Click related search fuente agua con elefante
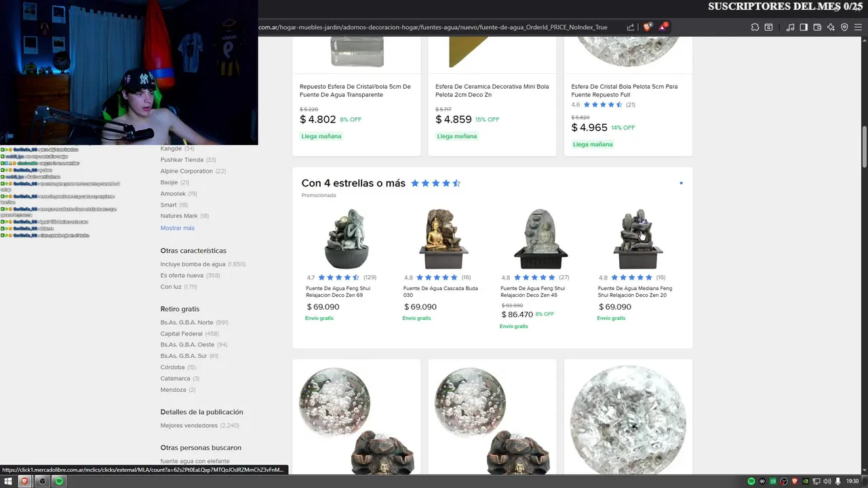This screenshot has height=488, width=868. click(x=195, y=461)
